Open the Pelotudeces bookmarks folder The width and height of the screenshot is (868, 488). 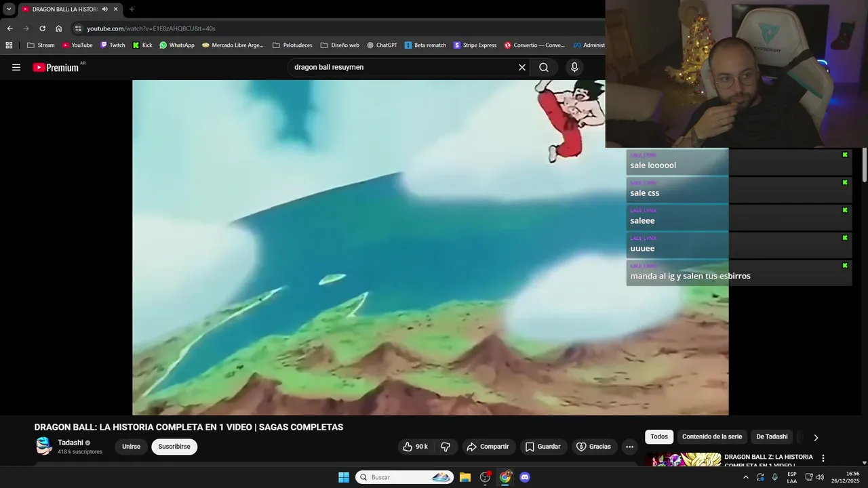(292, 45)
